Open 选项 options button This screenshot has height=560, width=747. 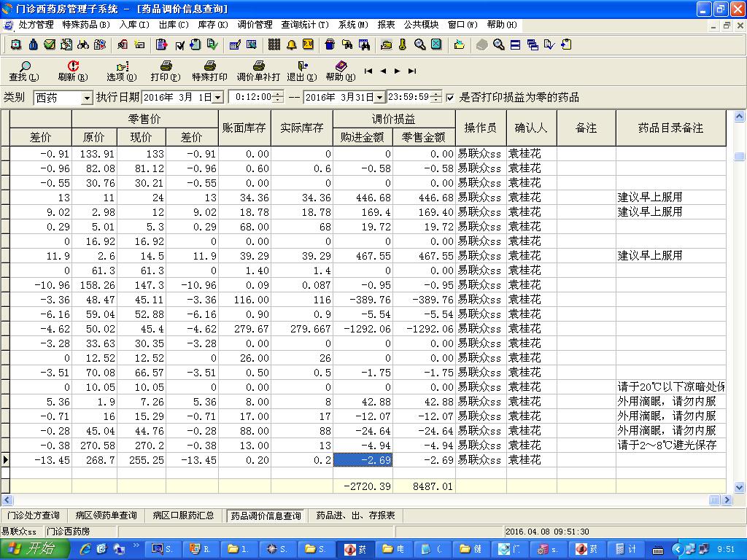122,71
